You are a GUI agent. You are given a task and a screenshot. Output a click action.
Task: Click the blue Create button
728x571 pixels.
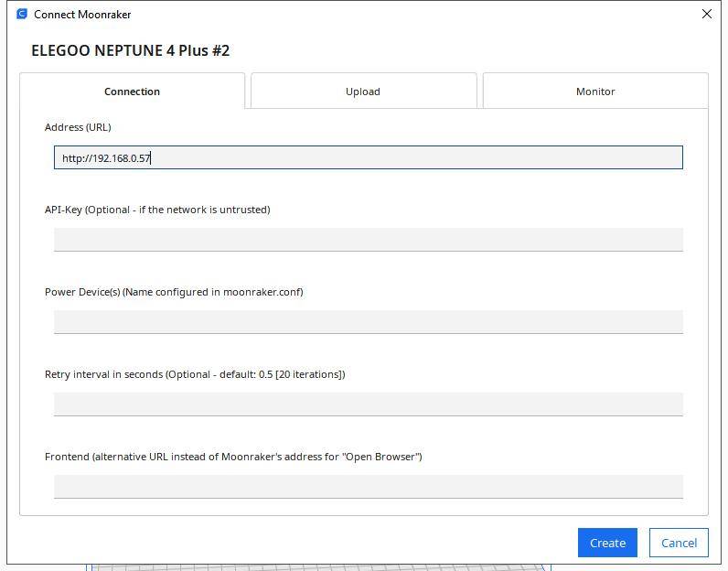pyautogui.click(x=607, y=543)
